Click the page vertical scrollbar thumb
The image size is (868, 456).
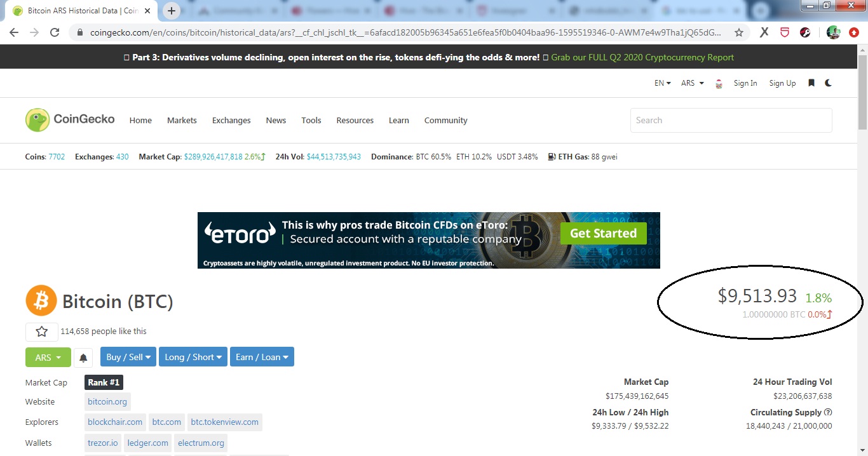862,92
